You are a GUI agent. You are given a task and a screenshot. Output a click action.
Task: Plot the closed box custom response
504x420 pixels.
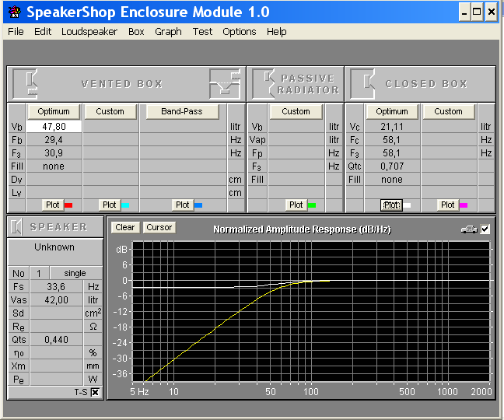[x=448, y=205]
